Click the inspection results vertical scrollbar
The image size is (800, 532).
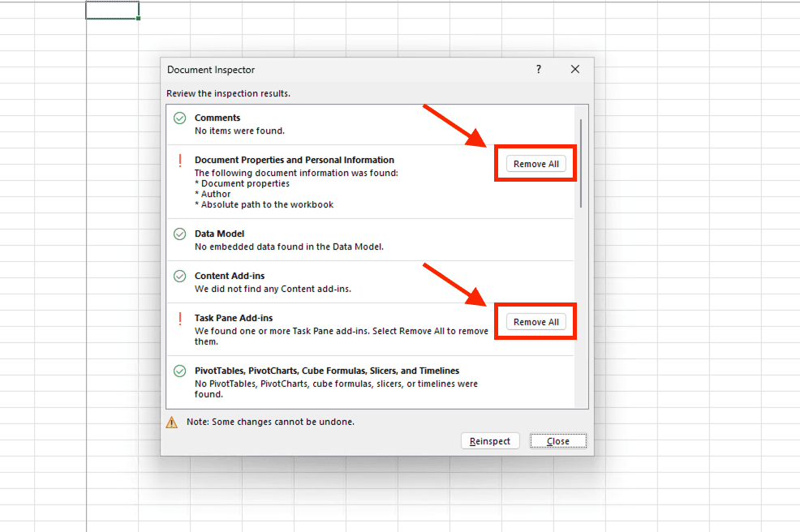click(x=581, y=162)
